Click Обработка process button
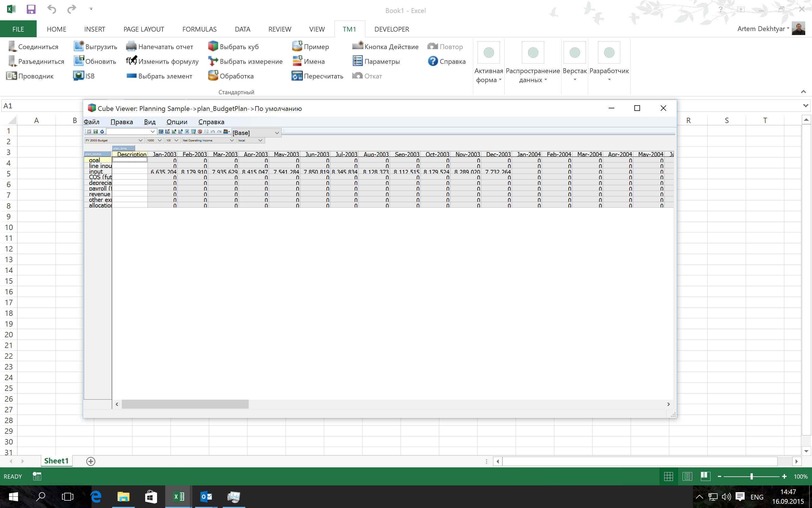This screenshot has height=508, width=812. [x=231, y=76]
